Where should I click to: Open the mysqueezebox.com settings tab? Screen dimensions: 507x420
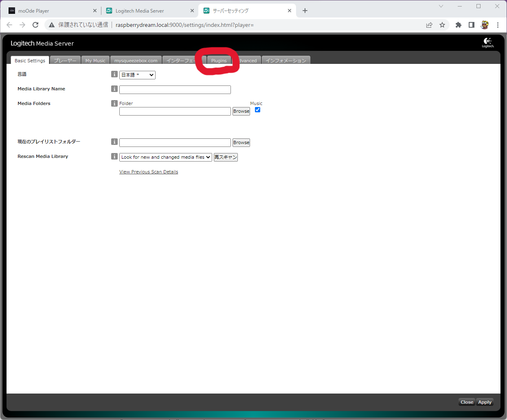click(136, 60)
